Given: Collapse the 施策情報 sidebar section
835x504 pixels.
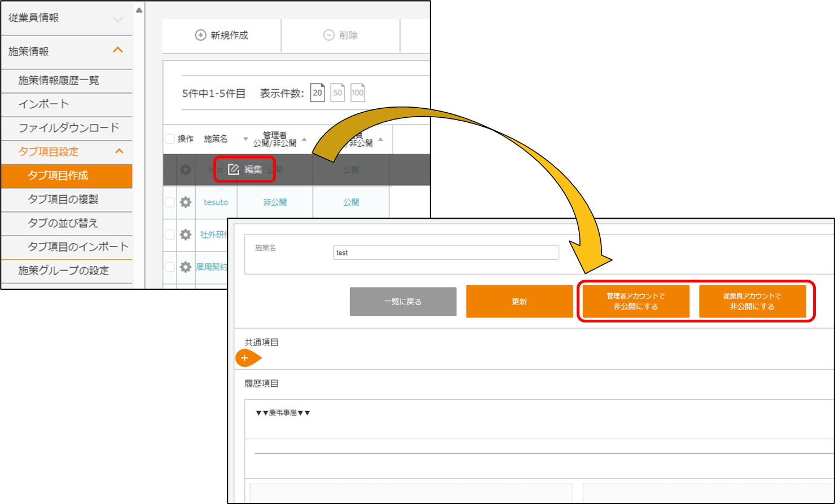Looking at the screenshot, I should pyautogui.click(x=117, y=51).
